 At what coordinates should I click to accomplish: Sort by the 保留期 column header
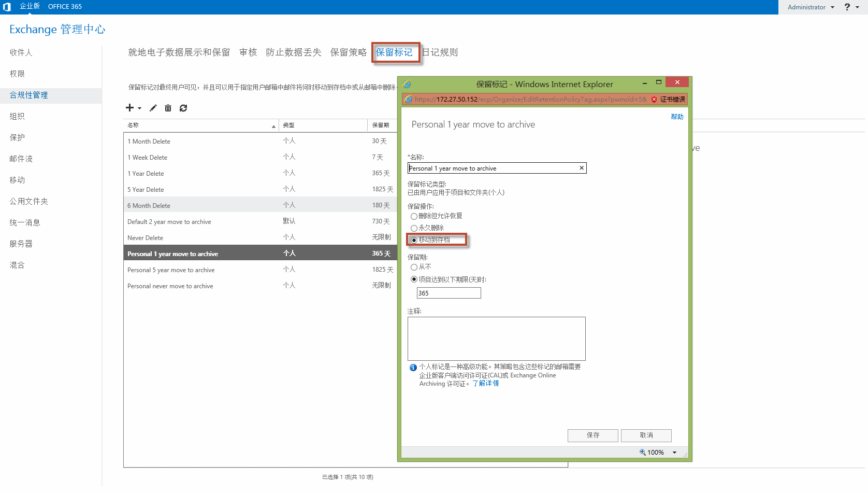click(382, 125)
